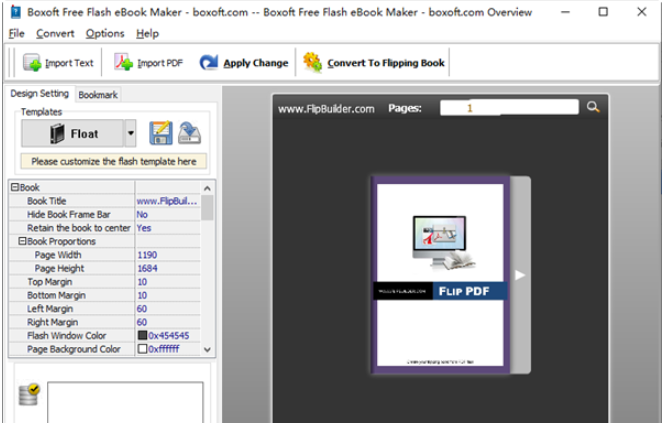
Task: Click the Page Background Color swatch
Action: [142, 349]
